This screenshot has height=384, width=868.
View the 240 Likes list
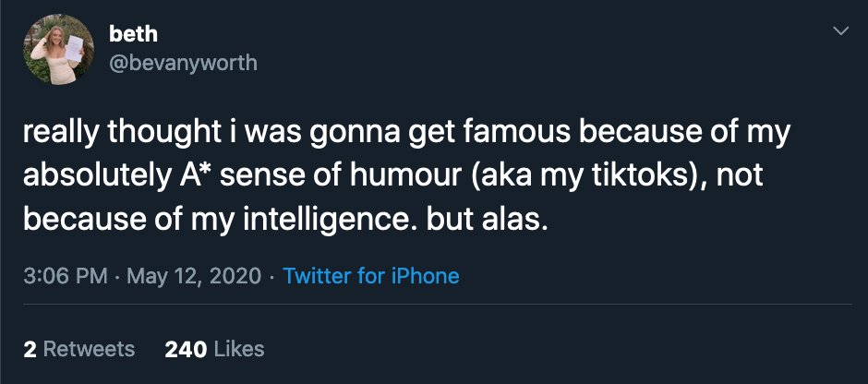click(214, 349)
